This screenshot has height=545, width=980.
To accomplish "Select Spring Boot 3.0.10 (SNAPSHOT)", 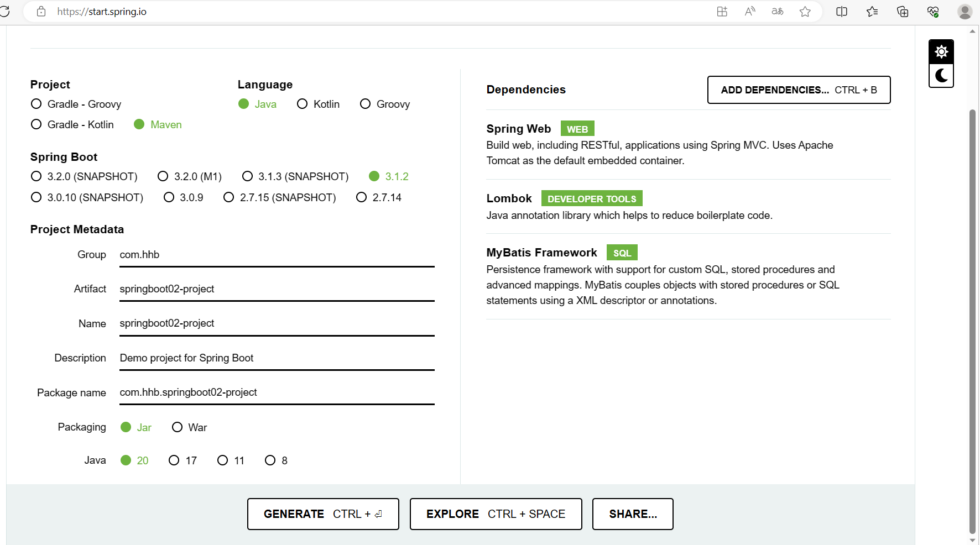I will (x=87, y=197).
